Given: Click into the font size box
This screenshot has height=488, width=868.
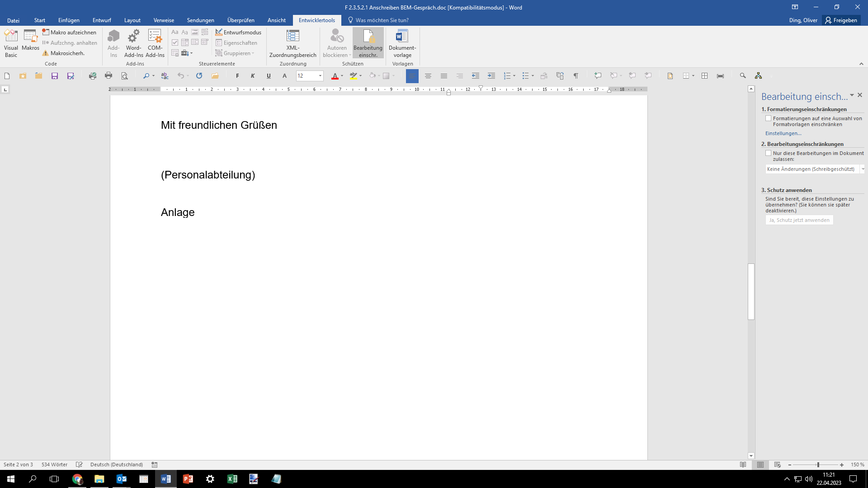Looking at the screenshot, I should [x=307, y=76].
